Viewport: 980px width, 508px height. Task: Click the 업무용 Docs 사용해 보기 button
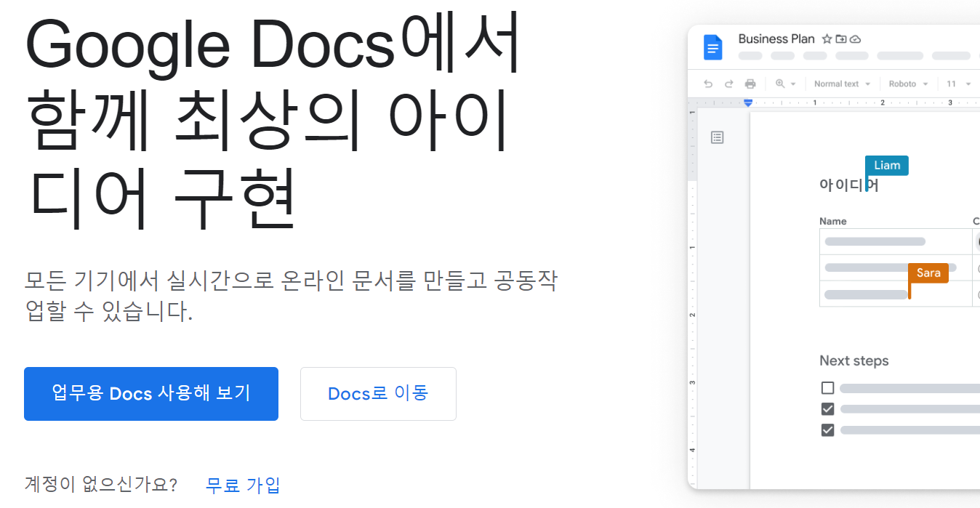click(151, 394)
